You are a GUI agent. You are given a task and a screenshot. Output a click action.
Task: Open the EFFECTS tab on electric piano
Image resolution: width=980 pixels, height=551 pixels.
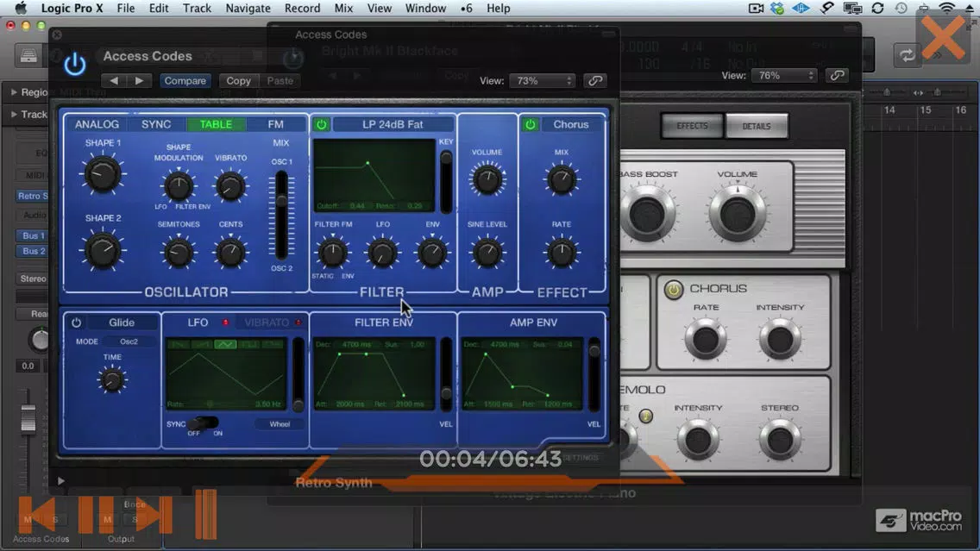point(693,126)
